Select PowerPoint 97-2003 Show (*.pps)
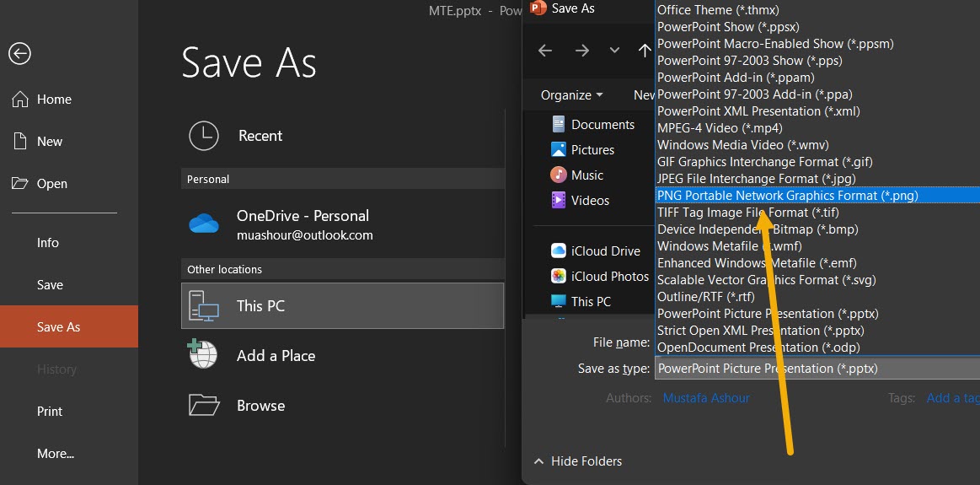Viewport: 980px width, 485px height. coord(817,61)
